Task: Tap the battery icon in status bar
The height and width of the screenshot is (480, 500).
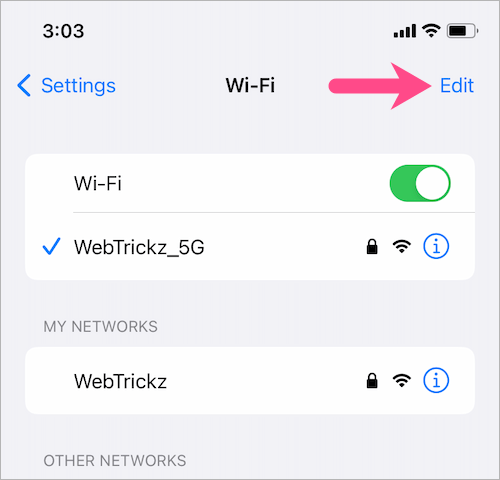Action: 463,31
